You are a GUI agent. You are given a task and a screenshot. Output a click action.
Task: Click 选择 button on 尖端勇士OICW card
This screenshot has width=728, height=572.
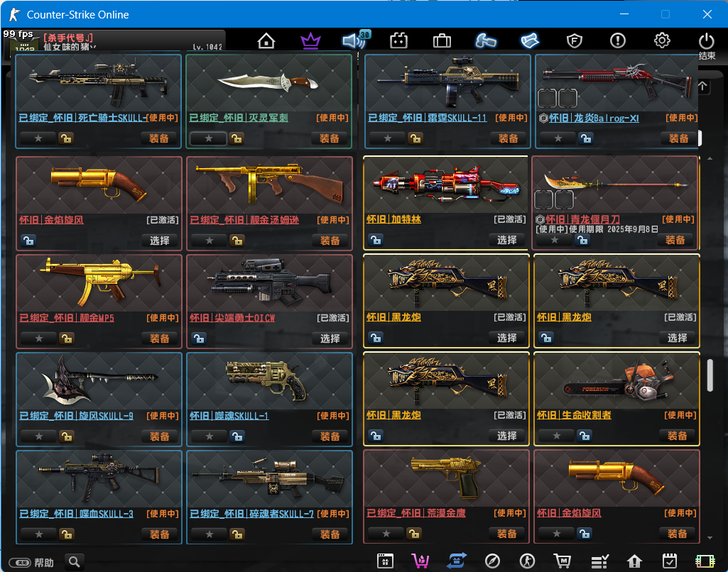pos(330,339)
